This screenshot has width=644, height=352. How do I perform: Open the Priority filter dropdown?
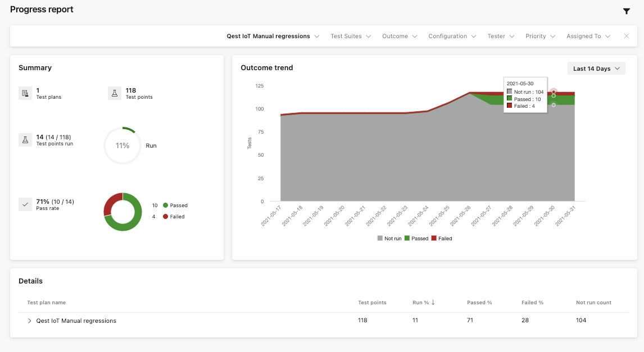[540, 36]
